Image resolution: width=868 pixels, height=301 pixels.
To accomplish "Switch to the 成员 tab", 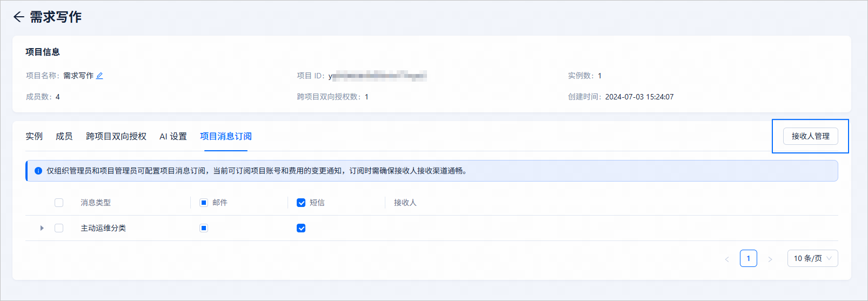I will click(x=64, y=136).
